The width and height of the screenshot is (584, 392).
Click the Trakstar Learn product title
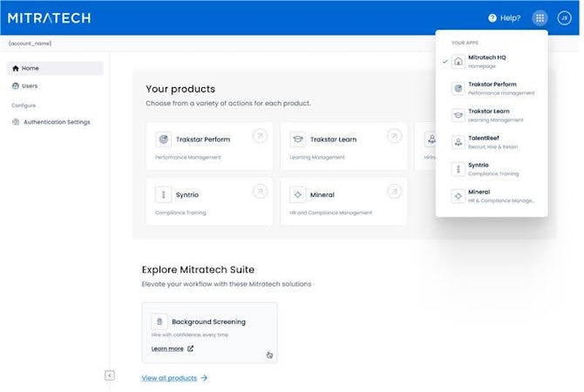pos(333,139)
